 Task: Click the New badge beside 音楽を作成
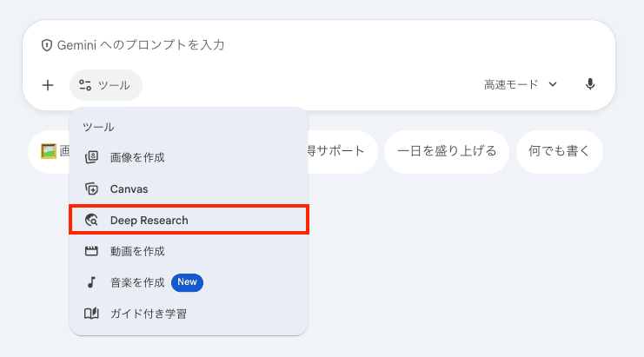tap(187, 282)
